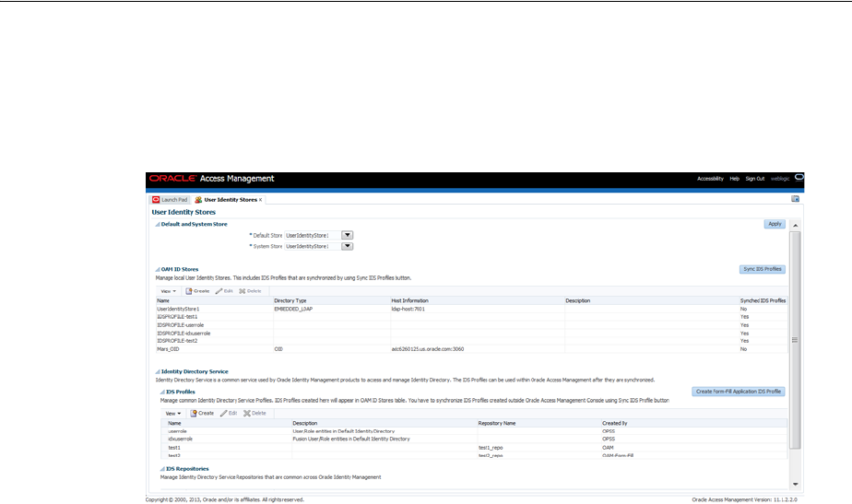Click the weblogic user name

780,179
